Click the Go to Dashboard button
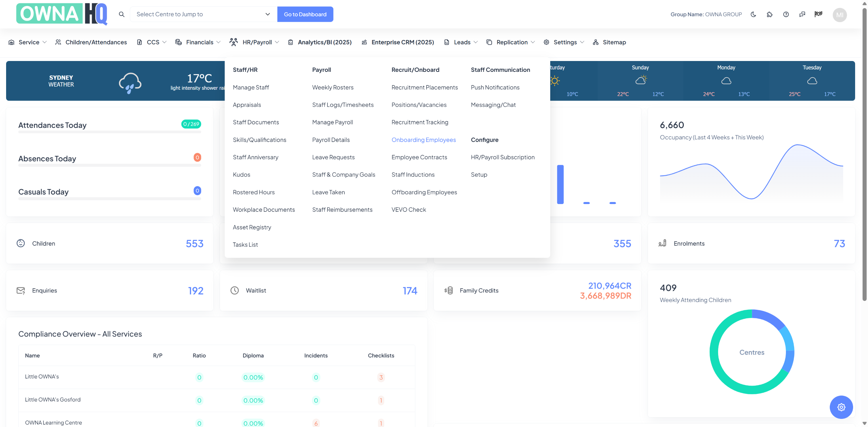Image resolution: width=868 pixels, height=427 pixels. (305, 14)
